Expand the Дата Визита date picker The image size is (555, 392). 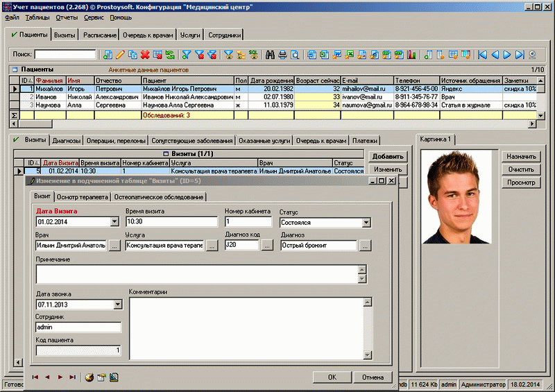pyautogui.click(x=115, y=223)
